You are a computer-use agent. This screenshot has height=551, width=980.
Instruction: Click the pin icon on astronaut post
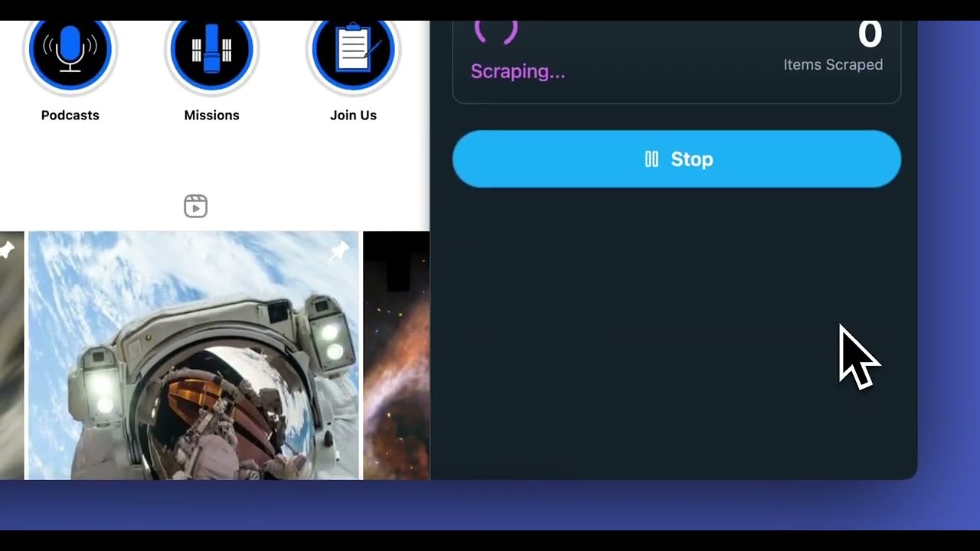[339, 250]
